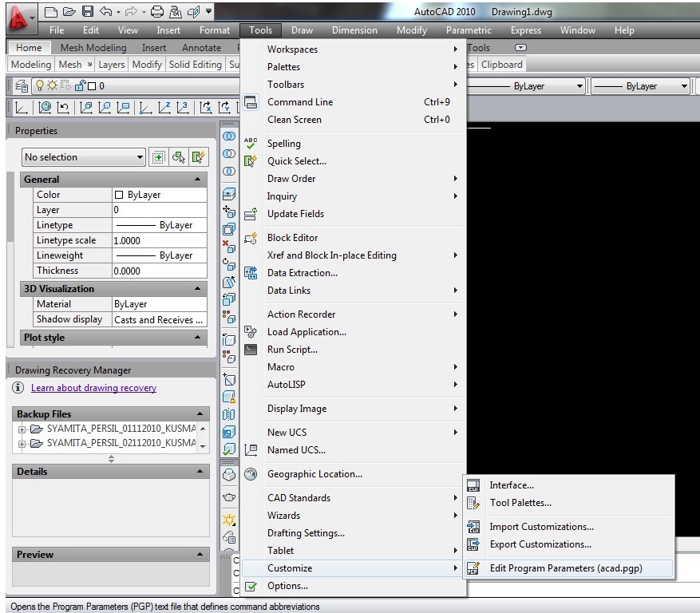Switch to the Mesh Modeling ribbon tab
700x613 pixels.
pyautogui.click(x=93, y=47)
